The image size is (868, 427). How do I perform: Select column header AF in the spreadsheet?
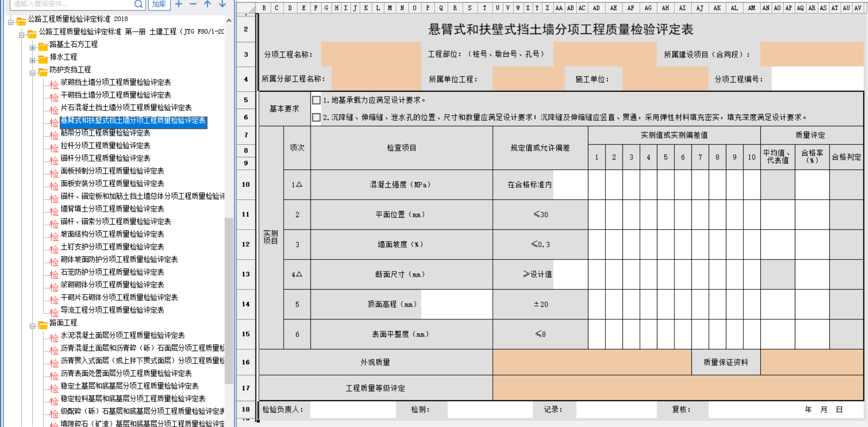click(630, 8)
